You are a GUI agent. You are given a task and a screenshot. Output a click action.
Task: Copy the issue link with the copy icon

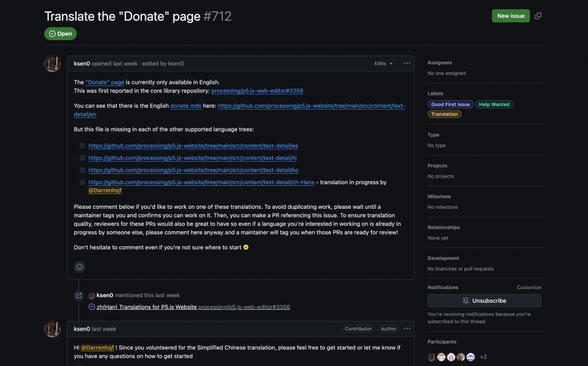(x=537, y=15)
